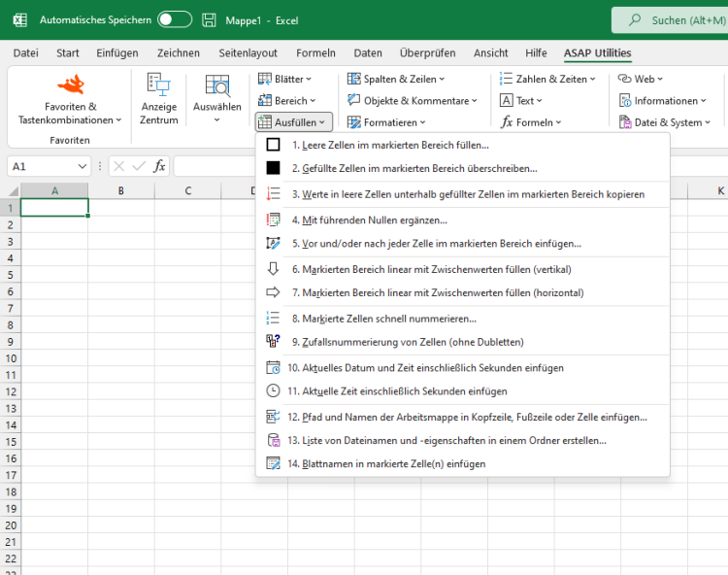Expand the Blätter menu

point(284,79)
